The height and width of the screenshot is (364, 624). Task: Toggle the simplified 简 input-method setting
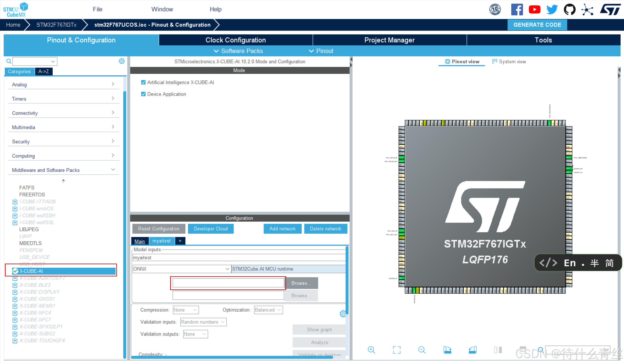[609, 263]
